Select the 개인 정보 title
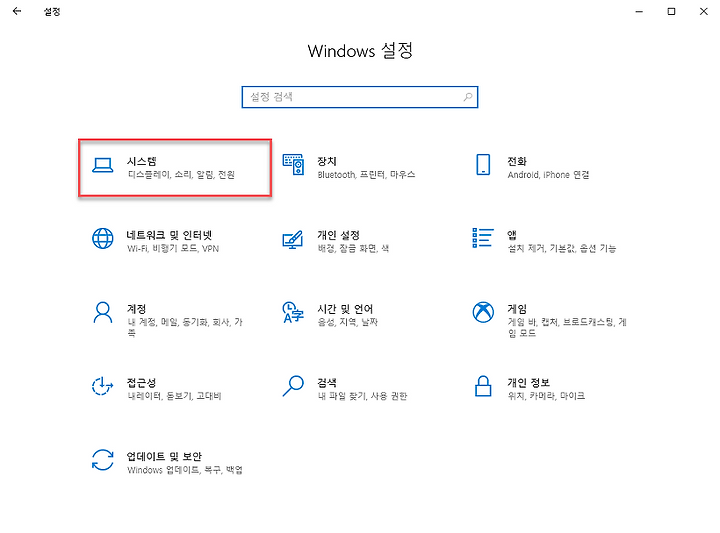720x533 pixels. pos(529,382)
